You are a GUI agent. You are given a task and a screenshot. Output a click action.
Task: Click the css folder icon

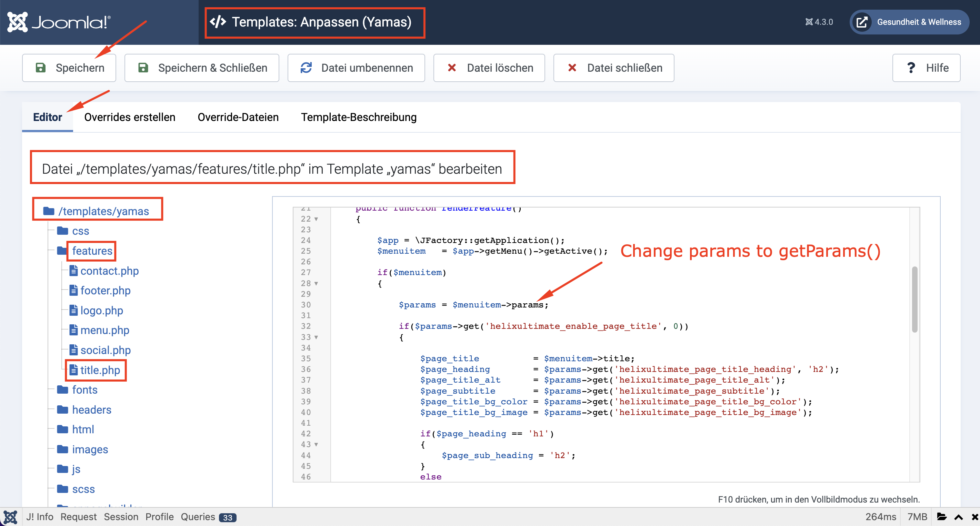pos(62,231)
